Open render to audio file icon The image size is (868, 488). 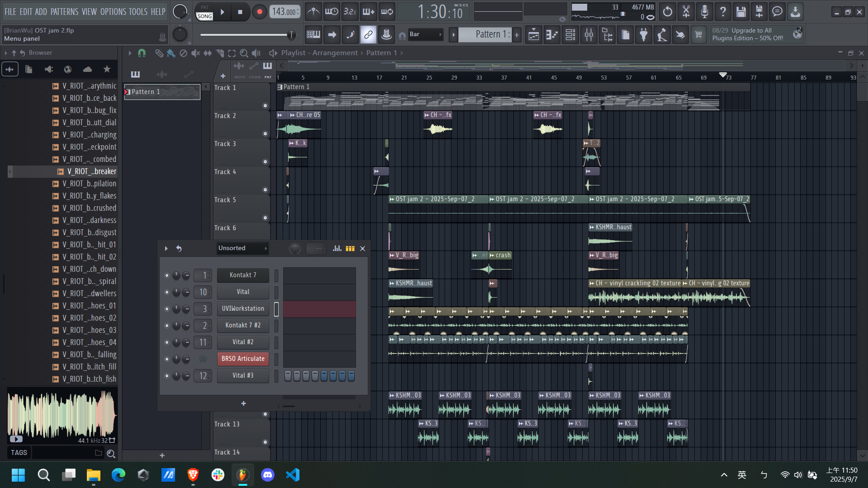[x=759, y=12]
